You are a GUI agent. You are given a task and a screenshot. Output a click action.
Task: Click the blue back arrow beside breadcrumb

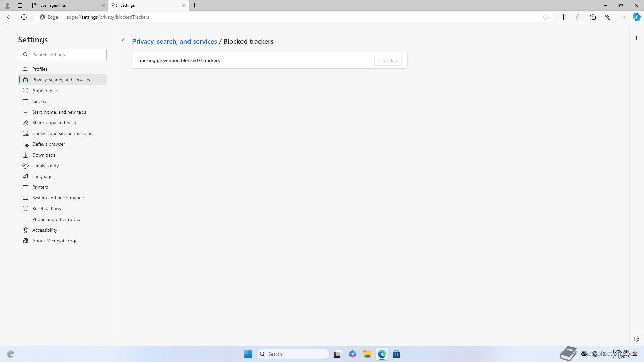point(124,41)
